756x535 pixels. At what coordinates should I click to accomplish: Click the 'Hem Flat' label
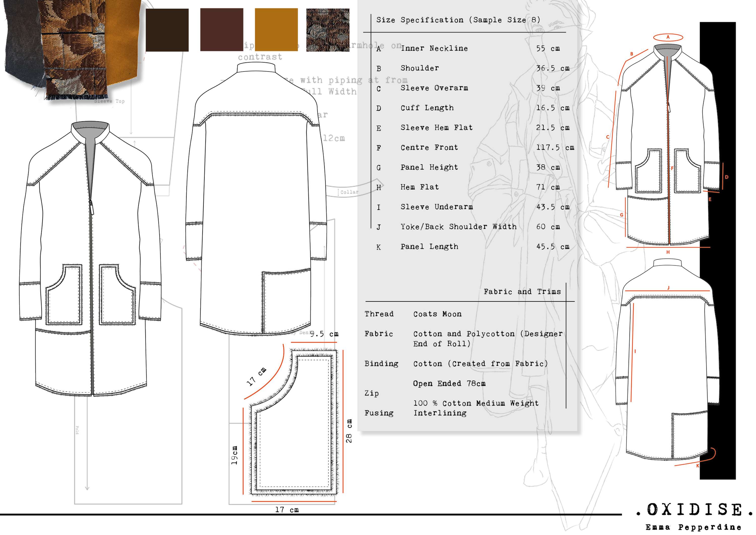coord(420,187)
